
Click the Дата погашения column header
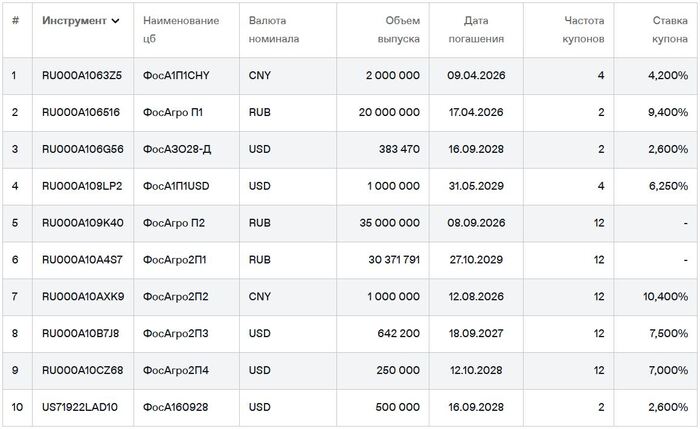pyautogui.click(x=484, y=29)
